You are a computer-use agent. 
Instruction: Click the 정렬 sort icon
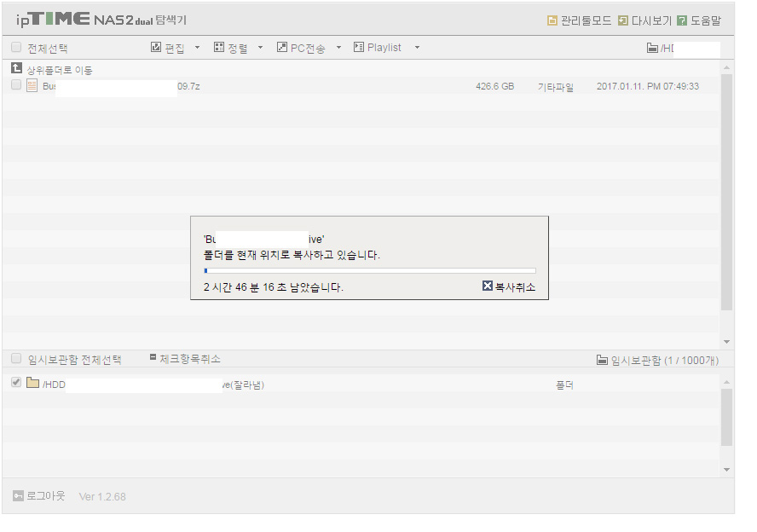click(x=219, y=47)
